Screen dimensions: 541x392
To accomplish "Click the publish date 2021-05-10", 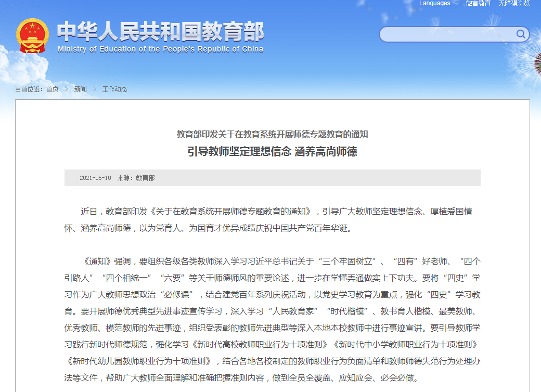I will pos(95,178).
